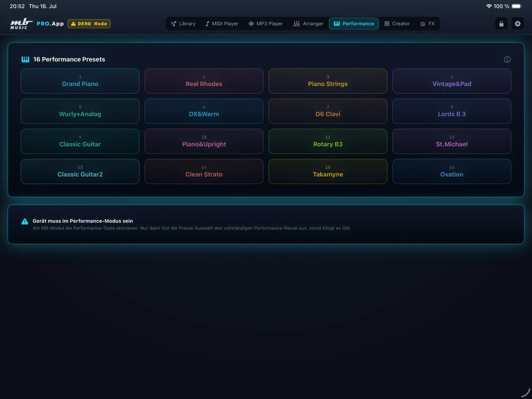Viewport: 532px width, 399px height.
Task: Click the PRO.App title text
Action: point(50,24)
